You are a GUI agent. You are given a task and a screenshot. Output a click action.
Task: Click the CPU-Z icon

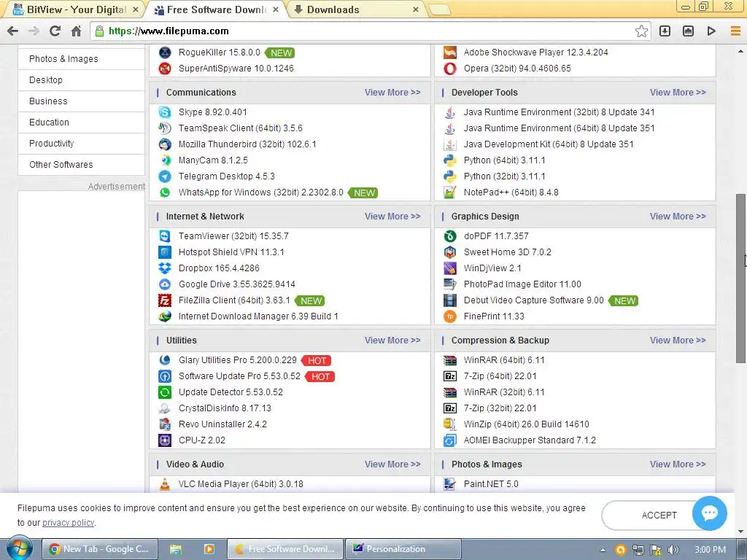click(x=165, y=440)
